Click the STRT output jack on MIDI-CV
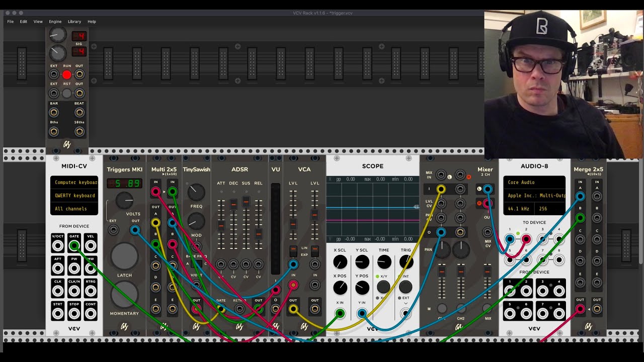 coord(58,314)
